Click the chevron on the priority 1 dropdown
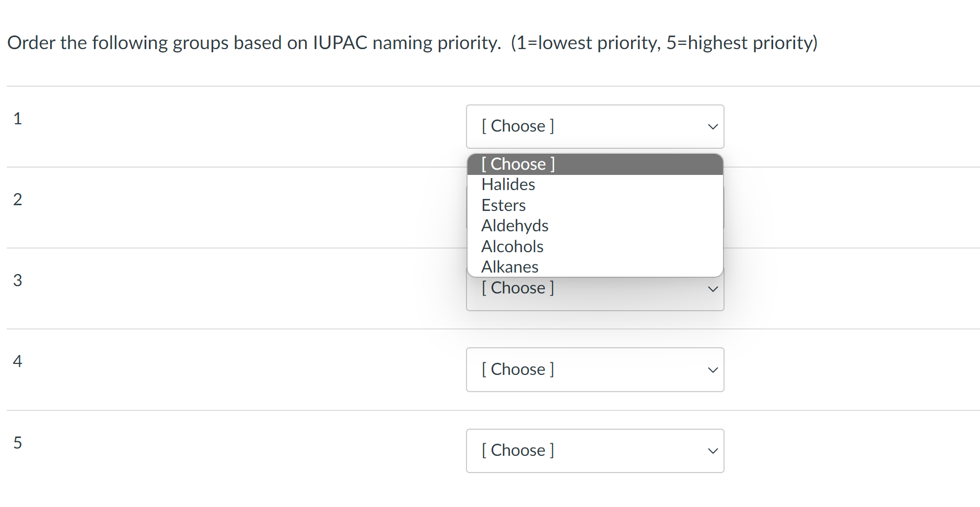The image size is (980, 507). 713,126
